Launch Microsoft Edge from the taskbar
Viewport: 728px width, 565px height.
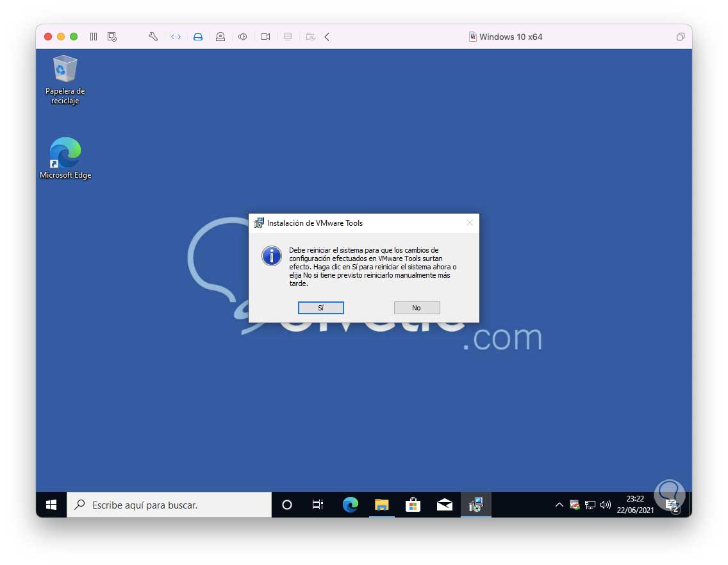click(x=350, y=505)
